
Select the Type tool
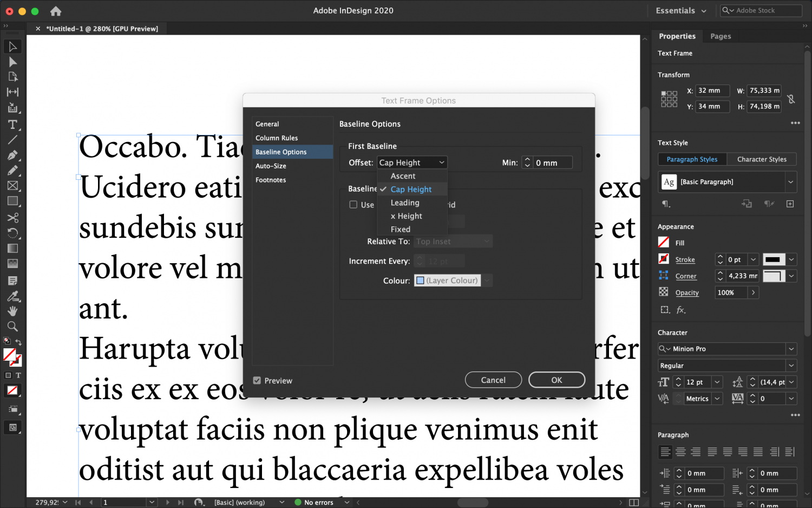pyautogui.click(x=12, y=125)
